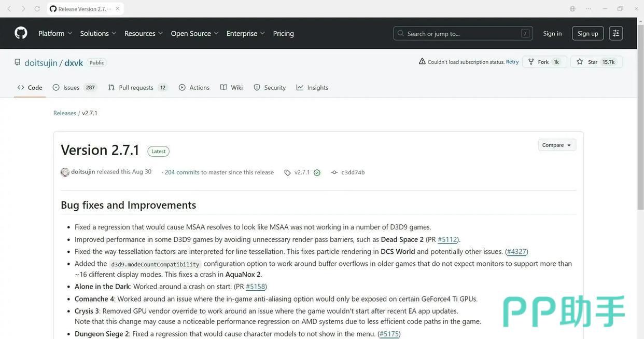The image size is (644, 339).
Task: Open the PR #5112 link
Action: pos(447,239)
